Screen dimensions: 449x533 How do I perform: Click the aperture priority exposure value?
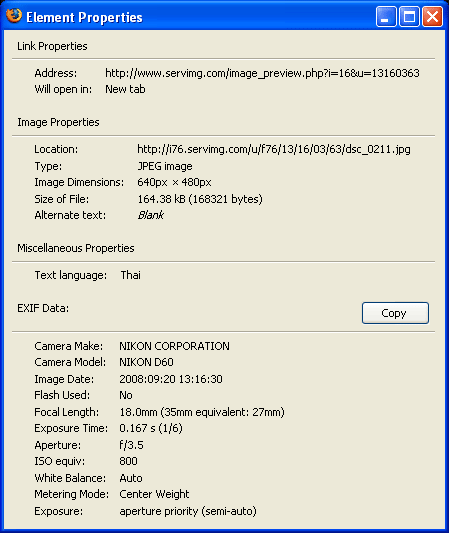pos(188,511)
